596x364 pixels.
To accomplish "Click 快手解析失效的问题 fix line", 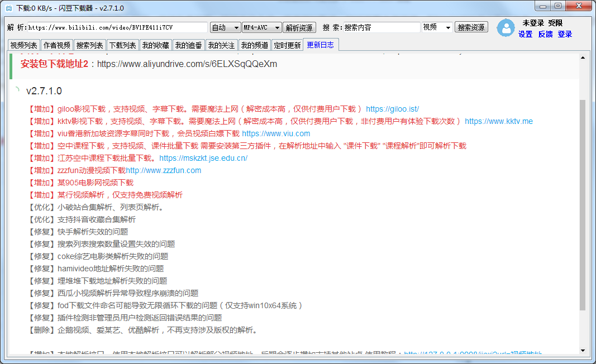I will pos(78,232).
